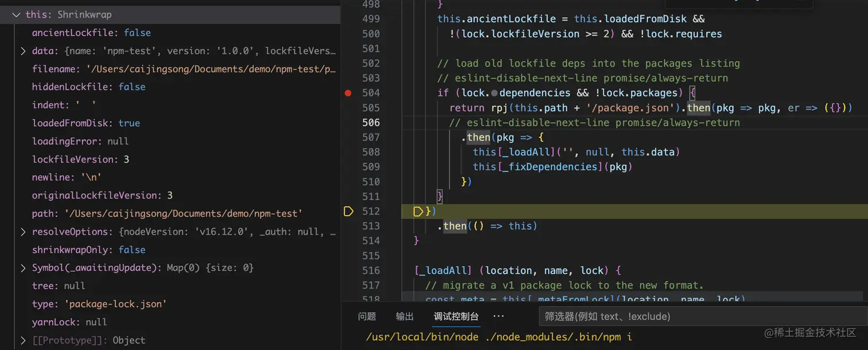Image resolution: width=868 pixels, height=350 pixels.
Task: Collapse the 'this: Shrinkwrap' variable
Action: coord(16,14)
